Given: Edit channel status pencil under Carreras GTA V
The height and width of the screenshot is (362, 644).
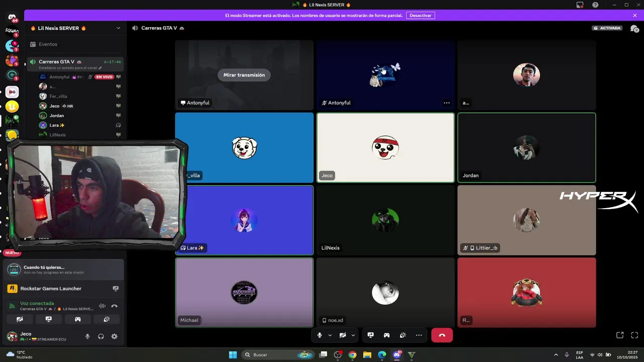Looking at the screenshot, I should coord(100,68).
